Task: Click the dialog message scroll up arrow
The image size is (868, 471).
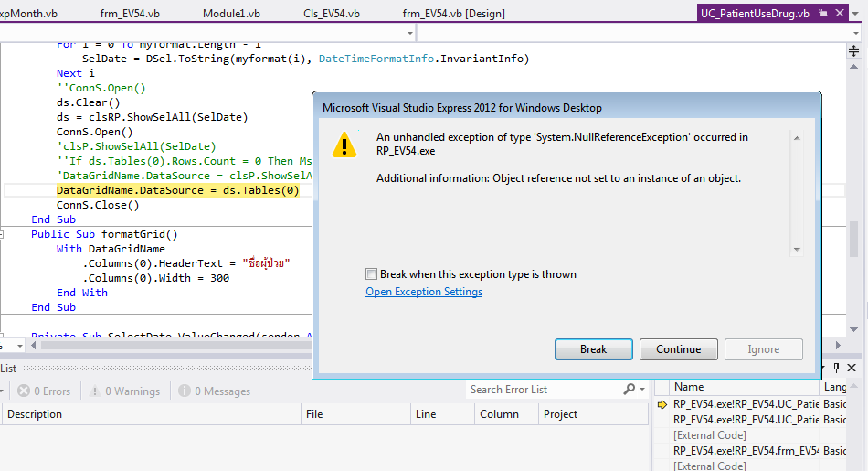Action: (x=797, y=138)
